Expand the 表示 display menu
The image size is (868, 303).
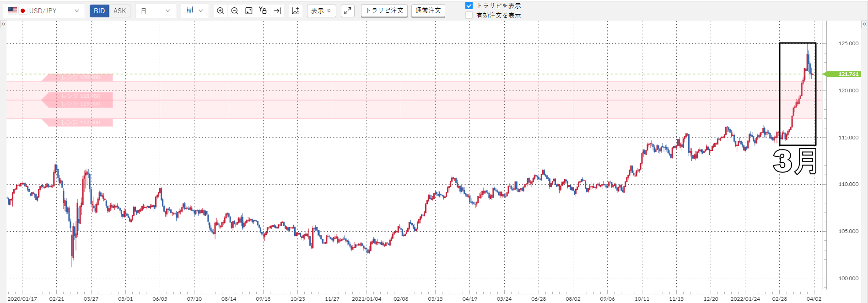click(321, 11)
